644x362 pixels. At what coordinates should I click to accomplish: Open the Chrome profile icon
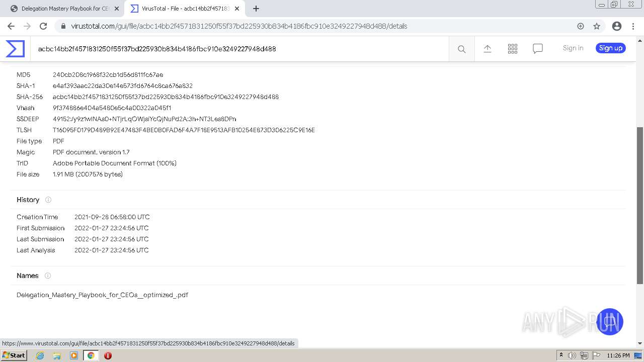click(x=617, y=26)
